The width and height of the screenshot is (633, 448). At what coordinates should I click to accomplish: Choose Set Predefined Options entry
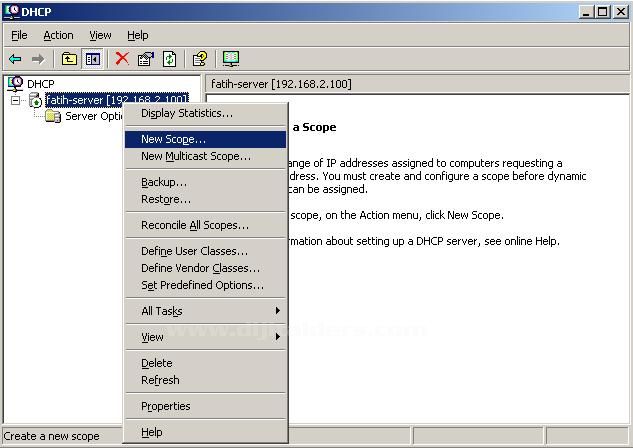point(202,285)
